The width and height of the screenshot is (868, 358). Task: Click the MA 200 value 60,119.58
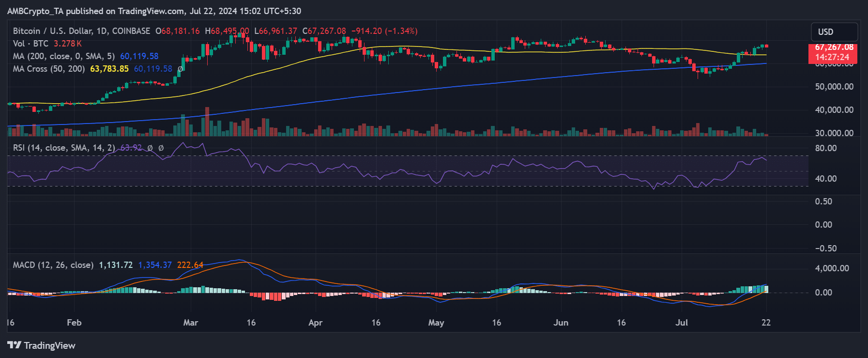pyautogui.click(x=139, y=56)
